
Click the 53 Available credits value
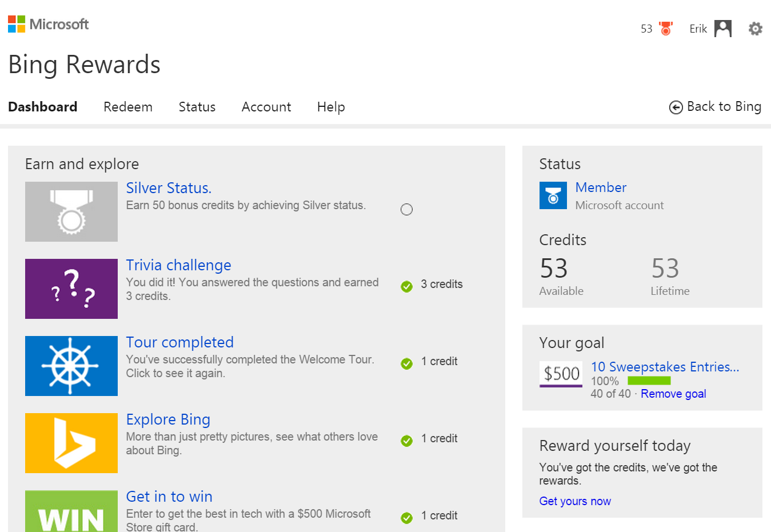pyautogui.click(x=554, y=269)
